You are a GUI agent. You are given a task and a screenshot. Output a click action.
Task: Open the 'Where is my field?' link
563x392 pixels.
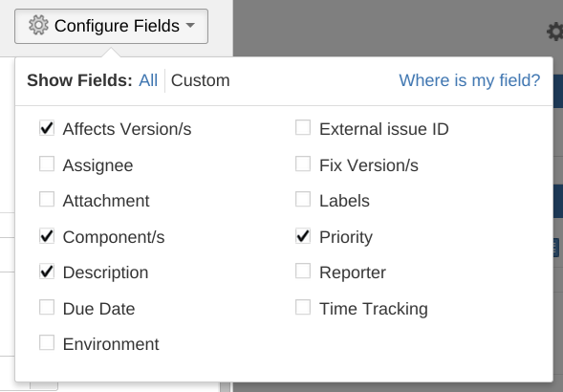[469, 80]
